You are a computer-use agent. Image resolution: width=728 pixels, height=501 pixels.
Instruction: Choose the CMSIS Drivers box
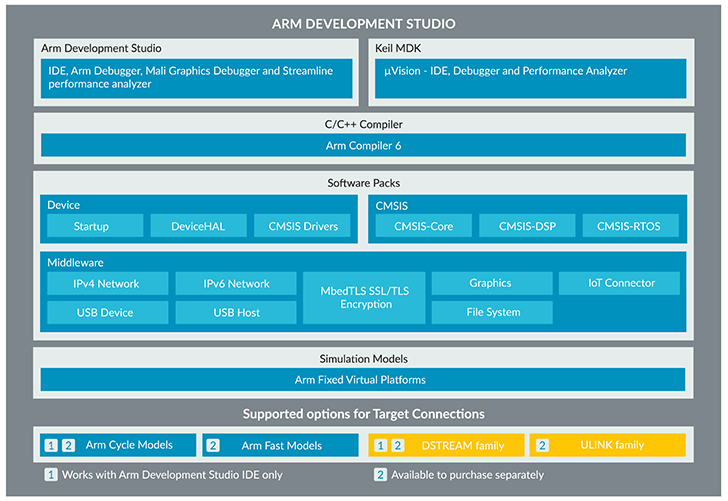pos(302,226)
